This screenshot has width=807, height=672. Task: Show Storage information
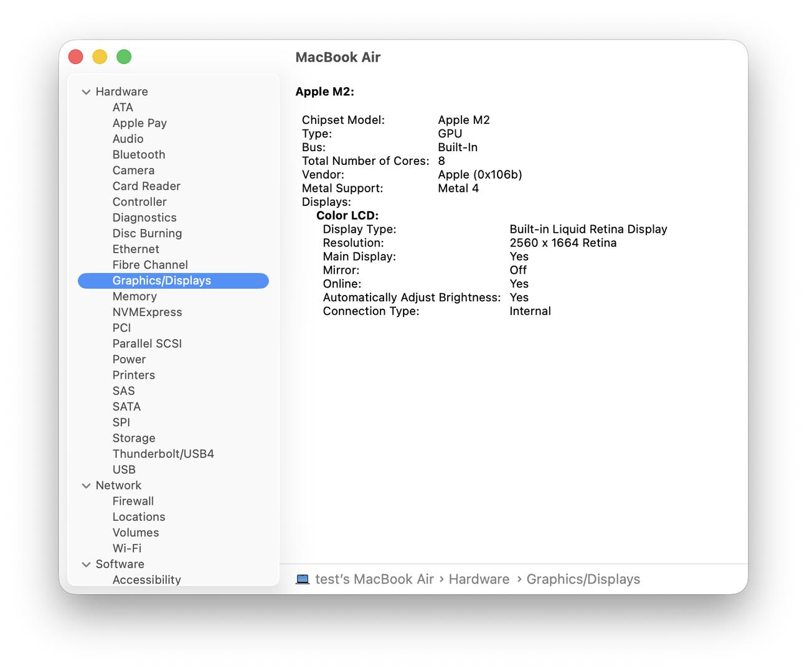[x=134, y=438]
